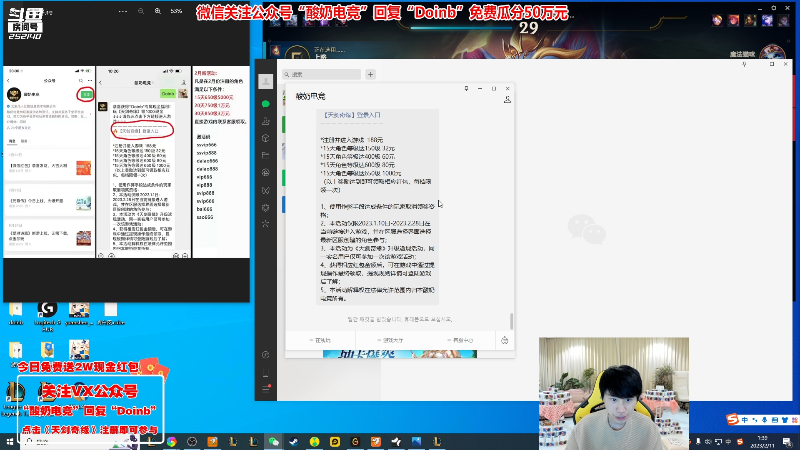Open the yuanshen desktop shortcut
The width and height of the screenshot is (800, 450).
tap(79, 314)
